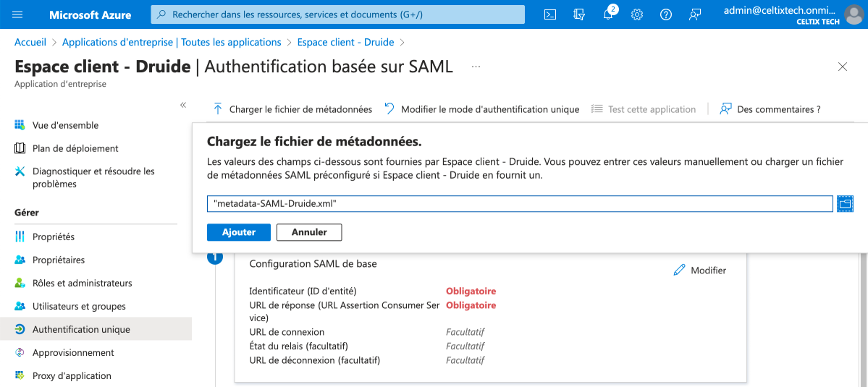Click Modifier le mode d'authentification unique

(482, 109)
